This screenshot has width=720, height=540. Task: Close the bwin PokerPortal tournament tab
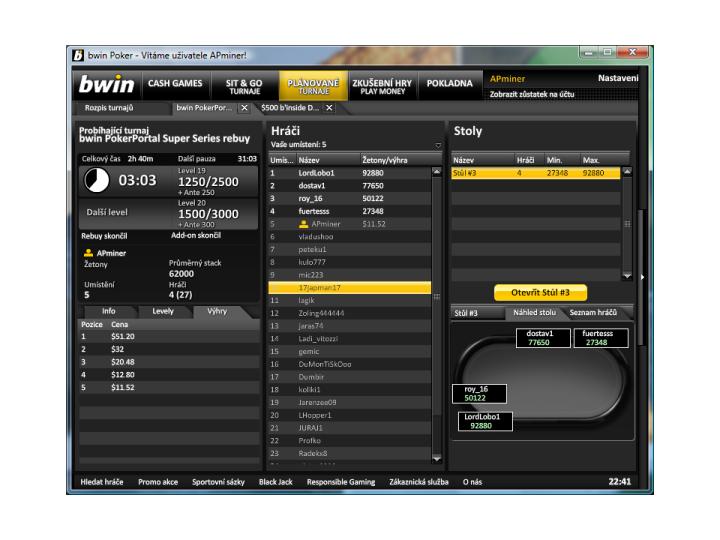point(245,107)
